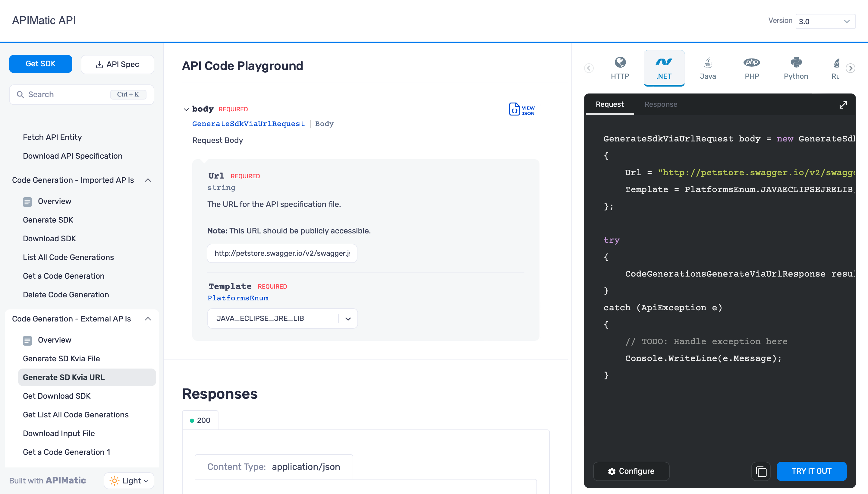Image resolution: width=868 pixels, height=494 pixels.
Task: Click the Get SDK button
Action: [40, 64]
